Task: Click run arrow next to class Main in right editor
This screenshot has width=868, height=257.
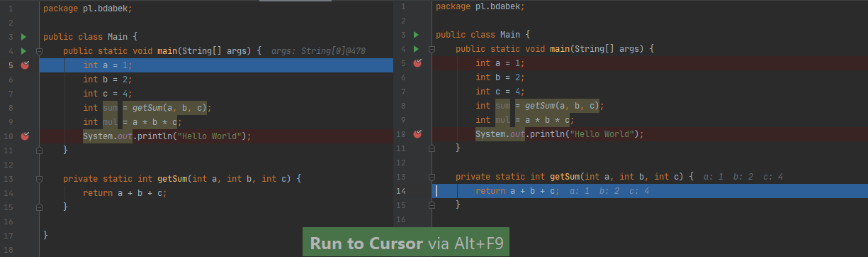Action: coord(417,35)
